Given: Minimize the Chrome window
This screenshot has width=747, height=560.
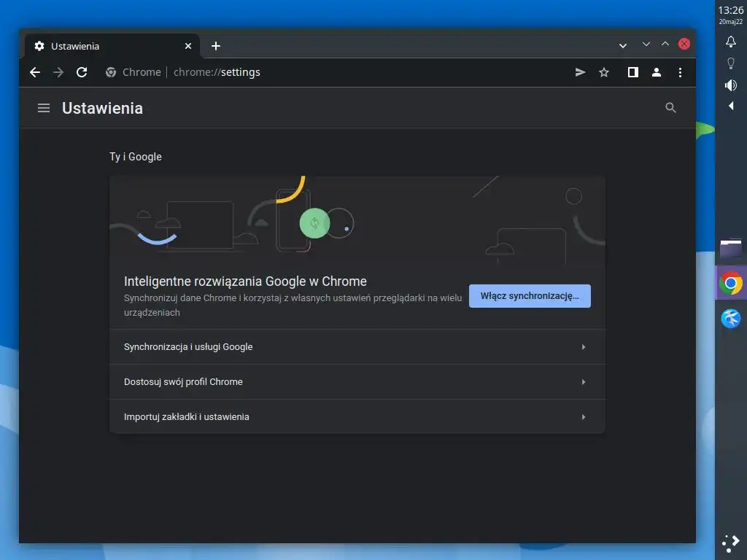Looking at the screenshot, I should click(646, 44).
